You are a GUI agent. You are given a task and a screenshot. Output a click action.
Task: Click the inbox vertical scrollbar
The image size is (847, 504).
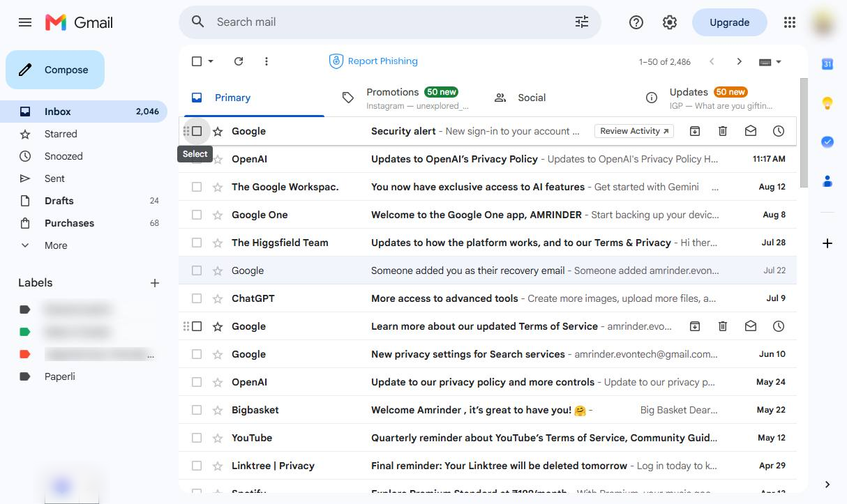804,132
